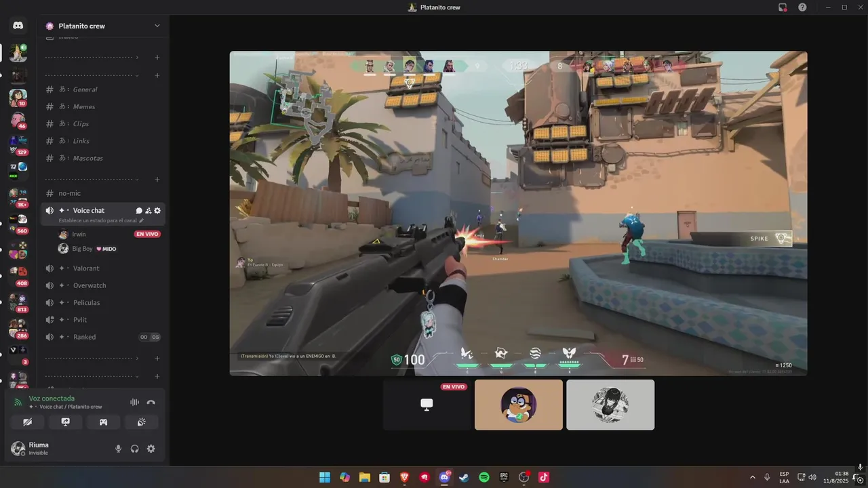
Task: Start an activity with gamepad icon
Action: point(104,422)
